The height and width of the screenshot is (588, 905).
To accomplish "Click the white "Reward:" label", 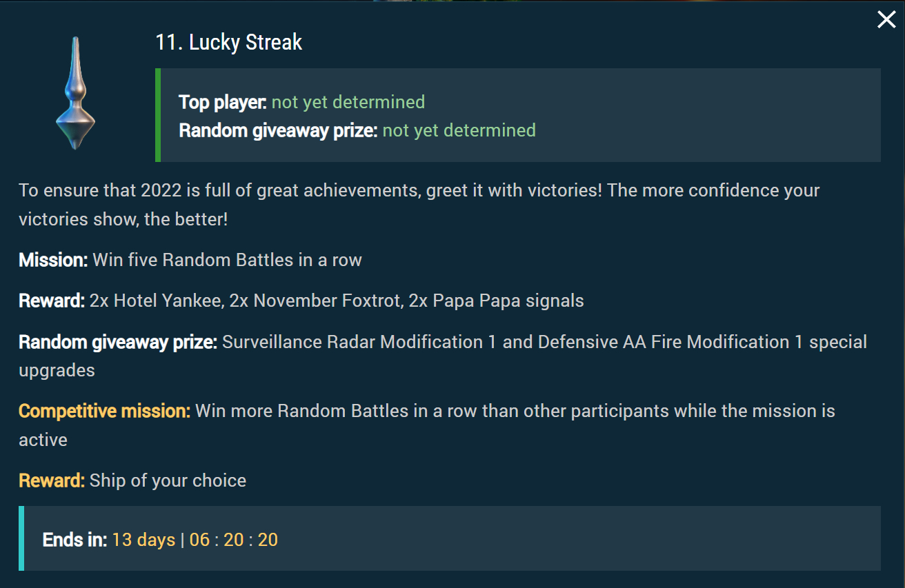I will click(x=51, y=301).
